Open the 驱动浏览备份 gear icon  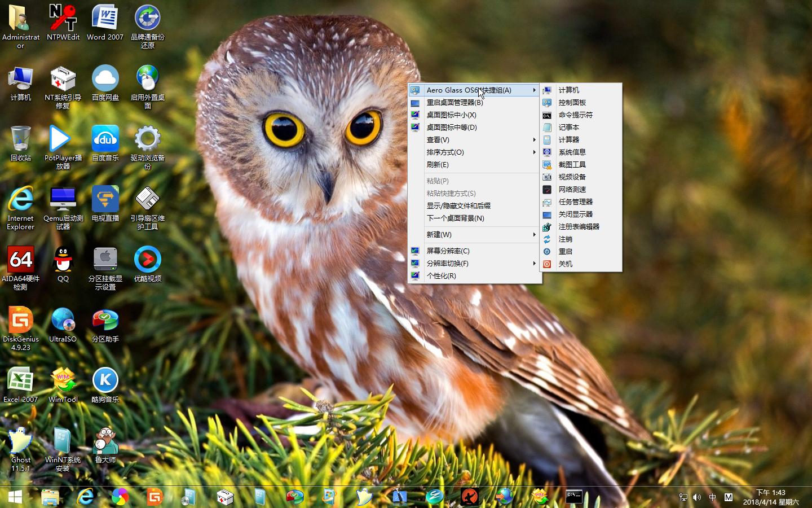148,147
